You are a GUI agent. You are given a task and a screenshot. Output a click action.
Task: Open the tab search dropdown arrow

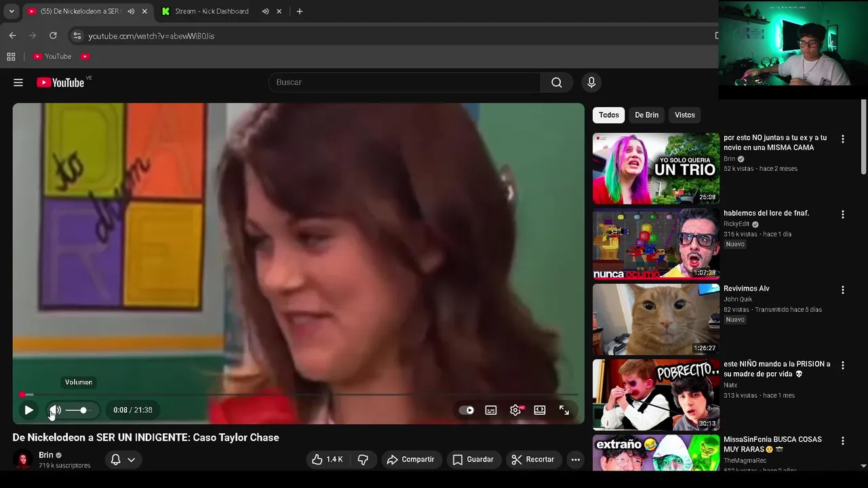[12, 11]
